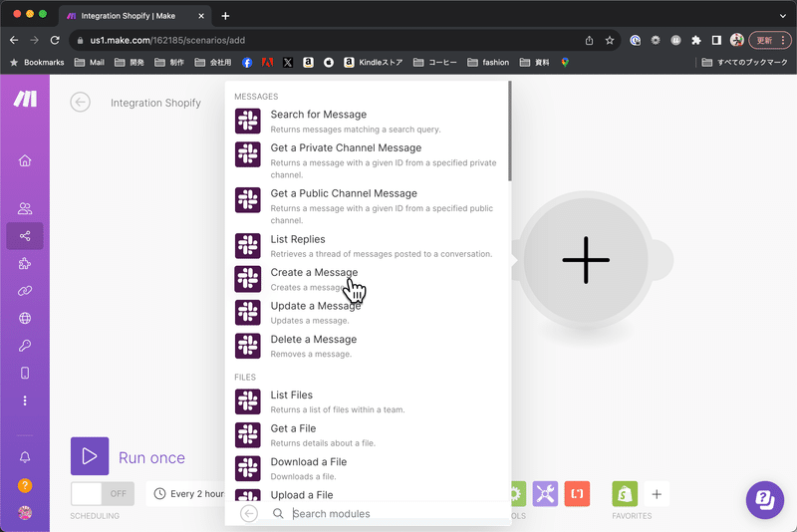The height and width of the screenshot is (532, 797).
Task: Open orange help question mark icon
Action: (x=25, y=486)
